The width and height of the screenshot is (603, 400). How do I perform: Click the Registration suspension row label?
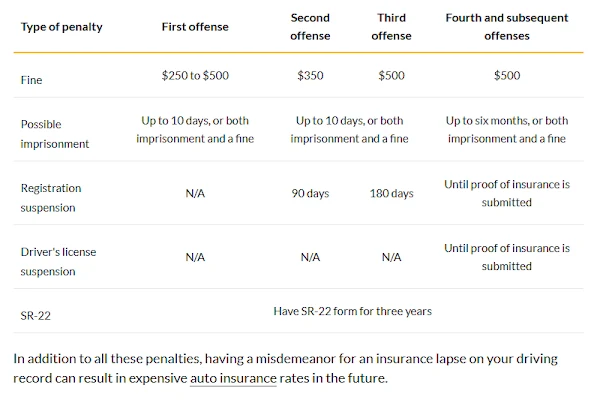click(51, 198)
